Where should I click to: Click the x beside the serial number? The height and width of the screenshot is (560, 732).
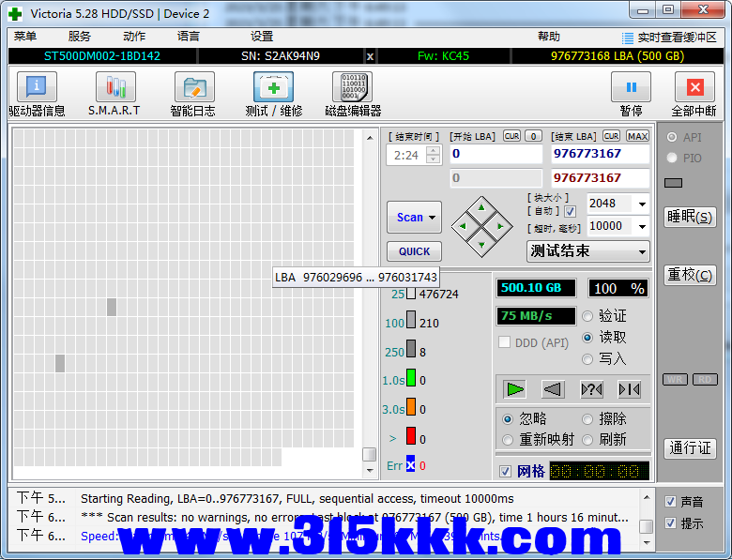click(370, 56)
